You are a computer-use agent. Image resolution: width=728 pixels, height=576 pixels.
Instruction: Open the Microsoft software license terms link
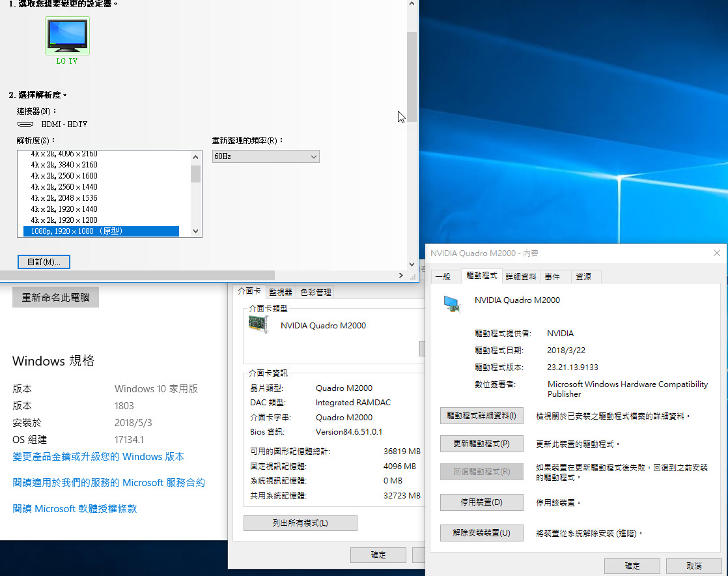point(75,509)
